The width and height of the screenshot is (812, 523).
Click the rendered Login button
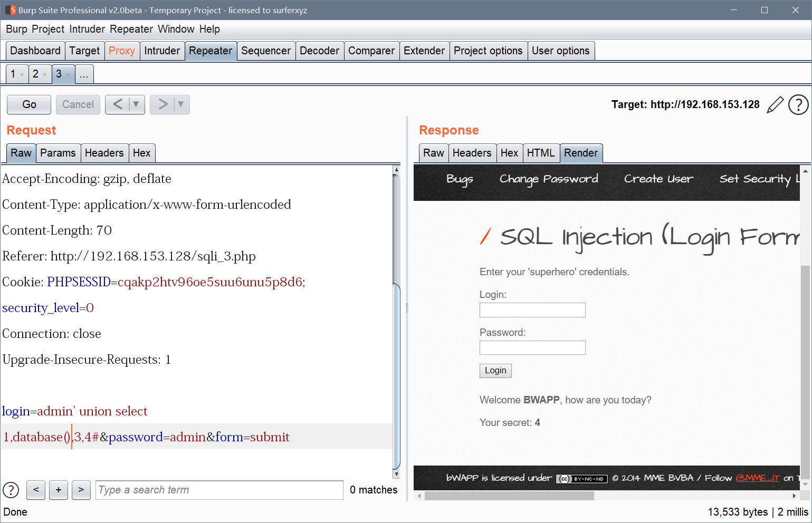(x=495, y=371)
